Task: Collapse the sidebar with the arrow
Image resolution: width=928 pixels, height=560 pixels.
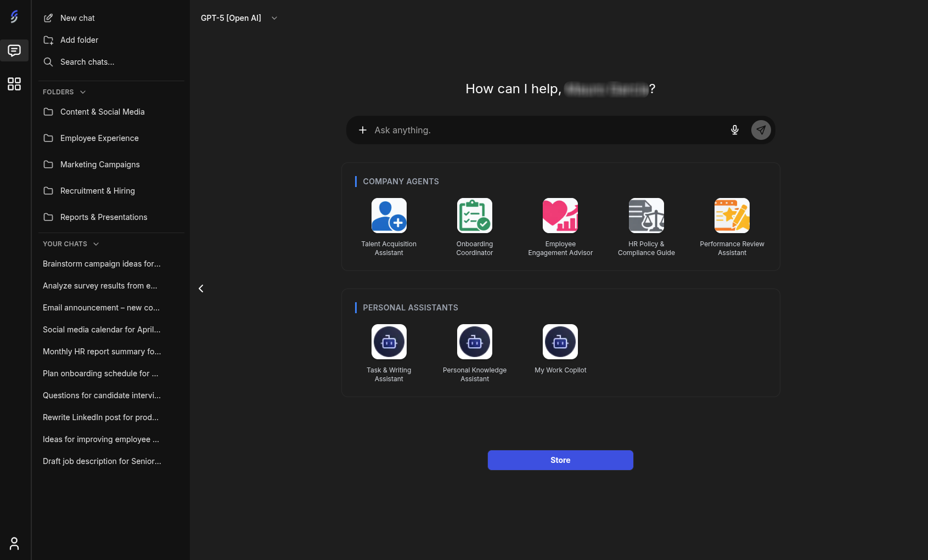Action: pos(201,289)
